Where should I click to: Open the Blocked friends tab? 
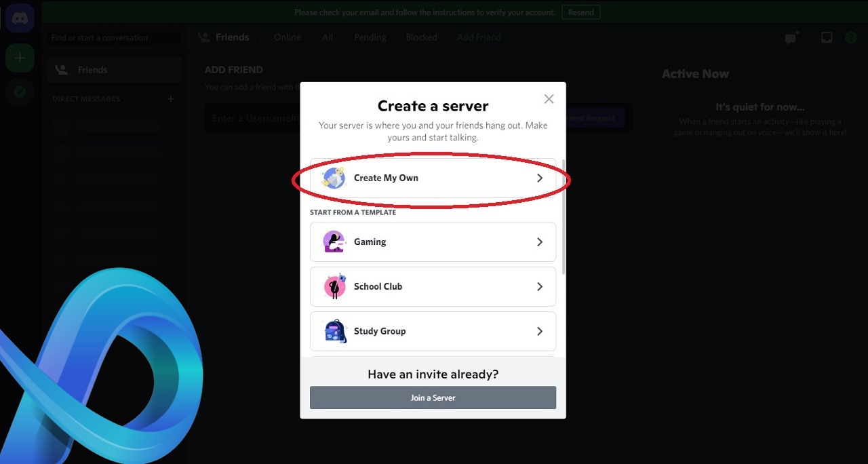[x=421, y=37]
